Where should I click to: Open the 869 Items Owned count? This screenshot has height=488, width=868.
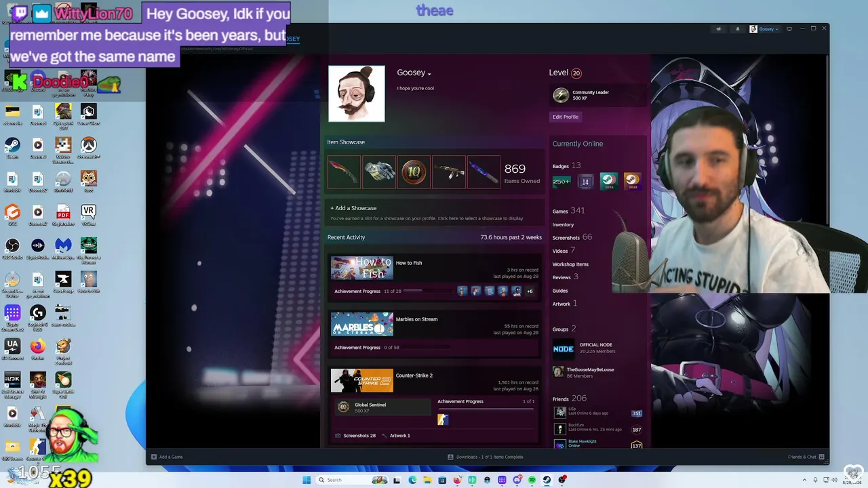(522, 173)
